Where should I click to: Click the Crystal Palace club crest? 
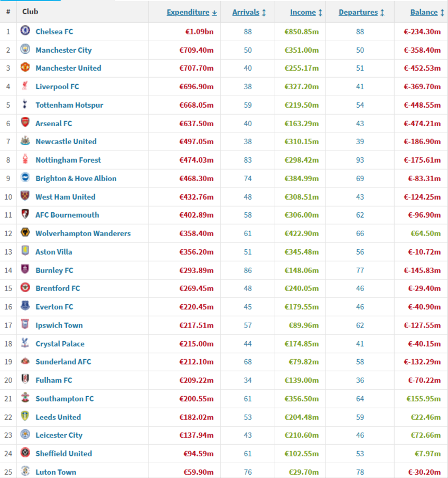(25, 343)
